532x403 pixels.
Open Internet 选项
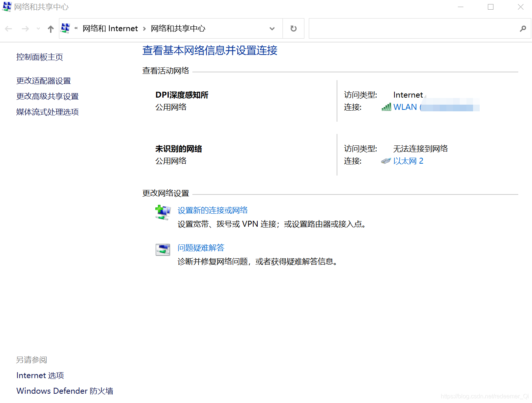[40, 376]
